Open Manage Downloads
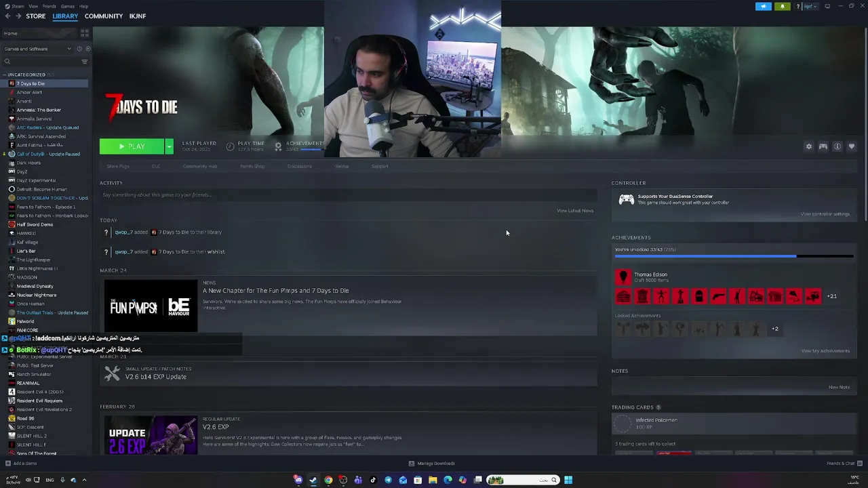Image resolution: width=868 pixels, height=488 pixels. click(x=431, y=464)
